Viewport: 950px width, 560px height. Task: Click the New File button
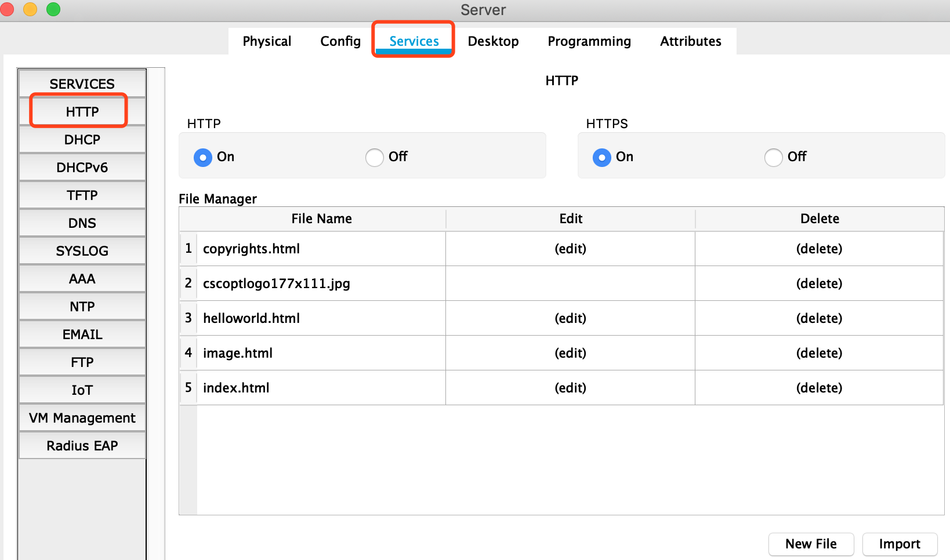click(x=811, y=544)
